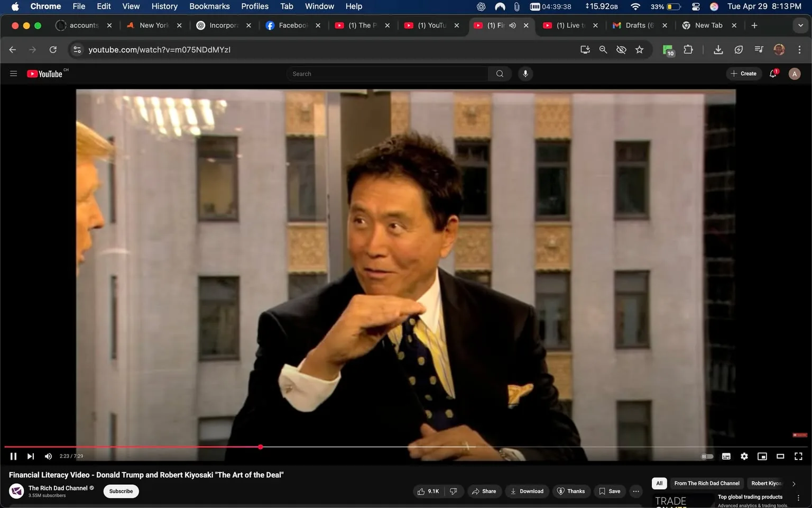
Task: Switch to Theater mode
Action: tap(780, 456)
